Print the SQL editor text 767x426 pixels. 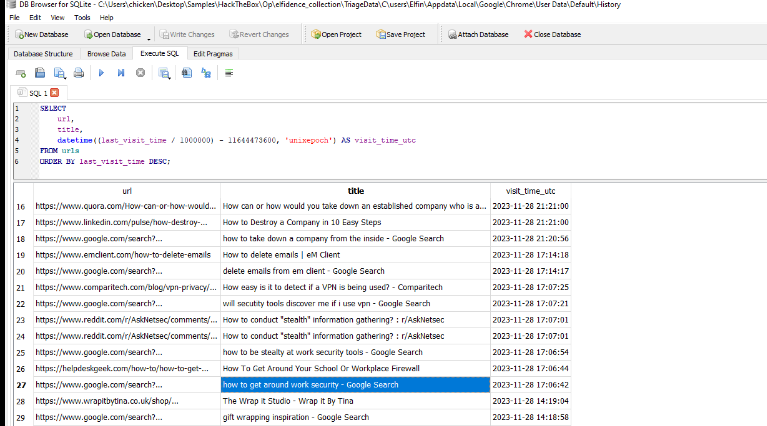(x=78, y=73)
